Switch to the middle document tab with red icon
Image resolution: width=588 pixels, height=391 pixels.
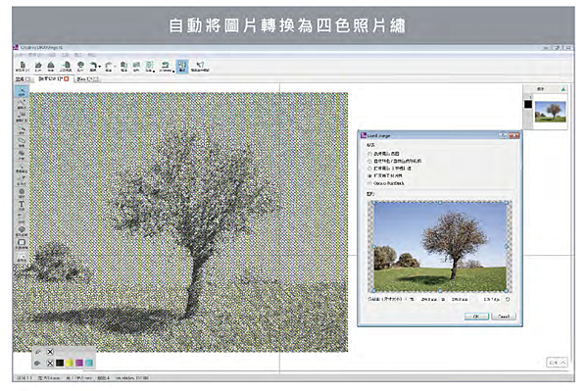pos(53,79)
